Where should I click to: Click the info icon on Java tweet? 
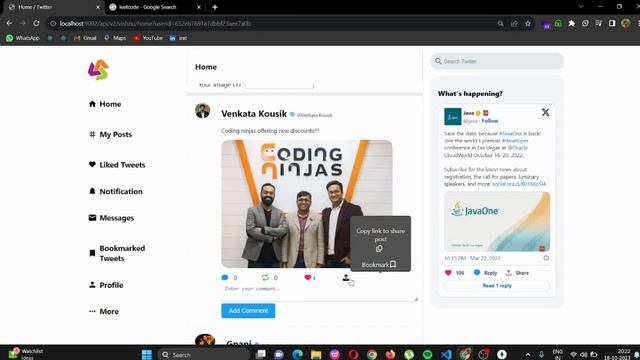click(x=546, y=258)
